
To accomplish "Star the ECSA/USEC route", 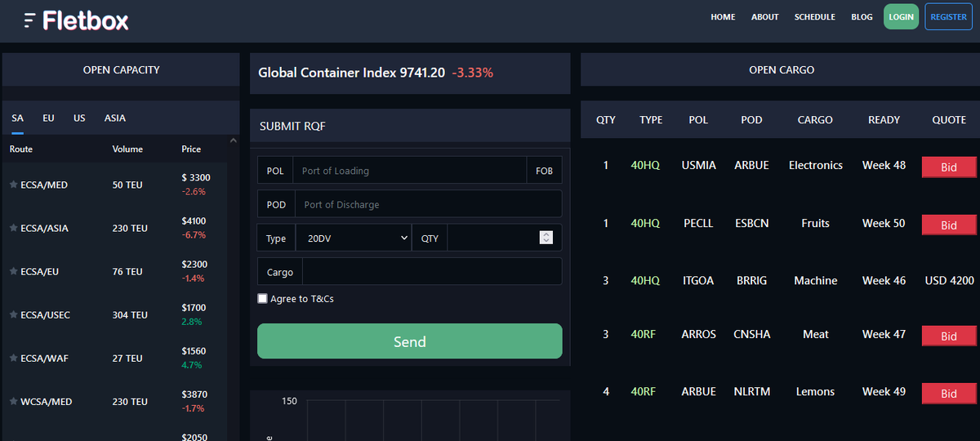I will click(13, 314).
